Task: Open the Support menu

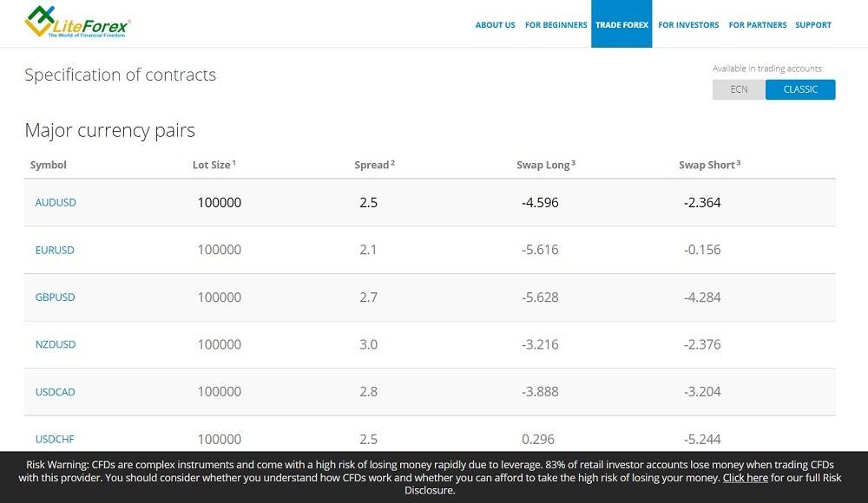Action: point(813,25)
